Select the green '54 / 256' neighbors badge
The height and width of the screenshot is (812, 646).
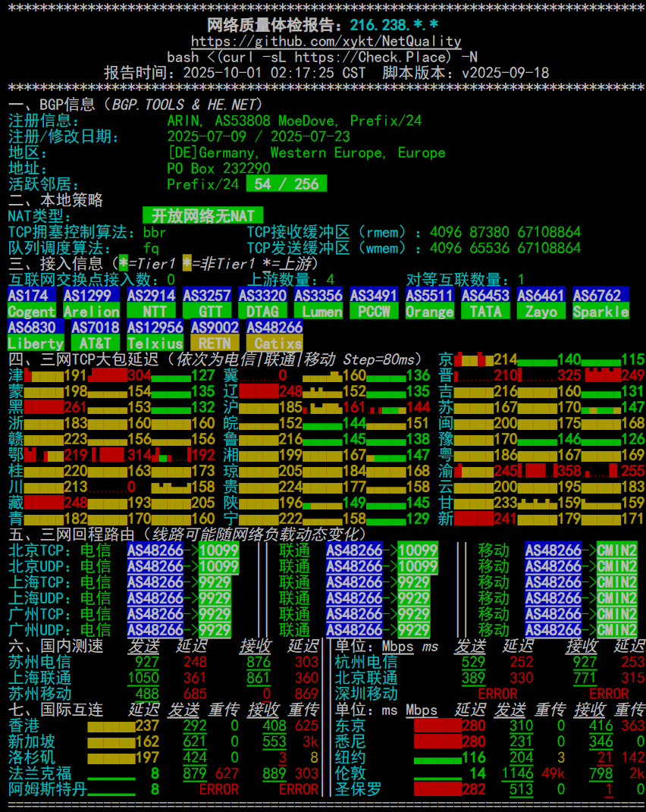pos(287,184)
